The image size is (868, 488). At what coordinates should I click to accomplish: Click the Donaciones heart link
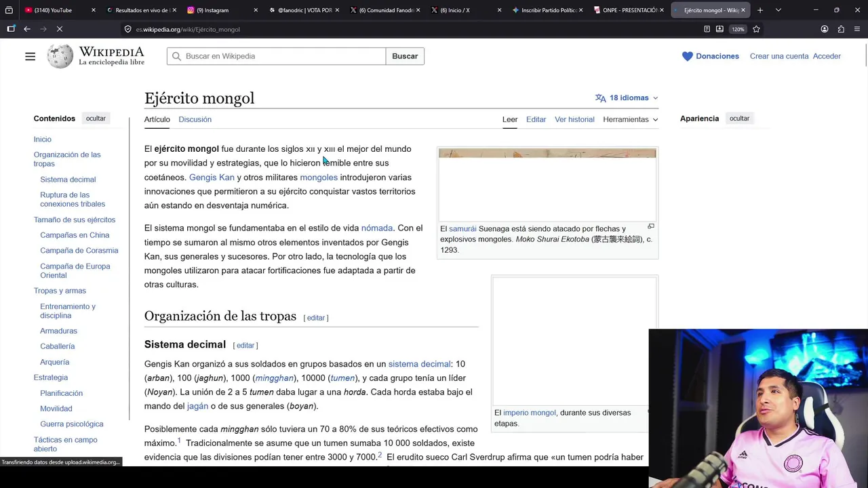(x=711, y=56)
